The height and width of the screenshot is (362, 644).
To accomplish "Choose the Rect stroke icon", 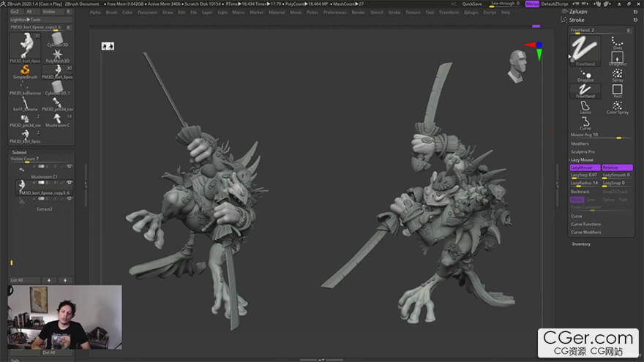I will click(618, 91).
